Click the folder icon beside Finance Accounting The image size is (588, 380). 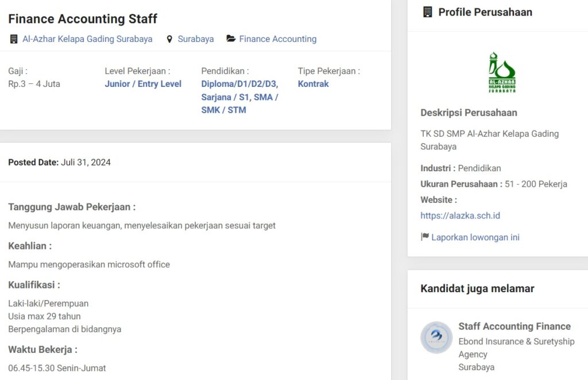[x=231, y=39]
